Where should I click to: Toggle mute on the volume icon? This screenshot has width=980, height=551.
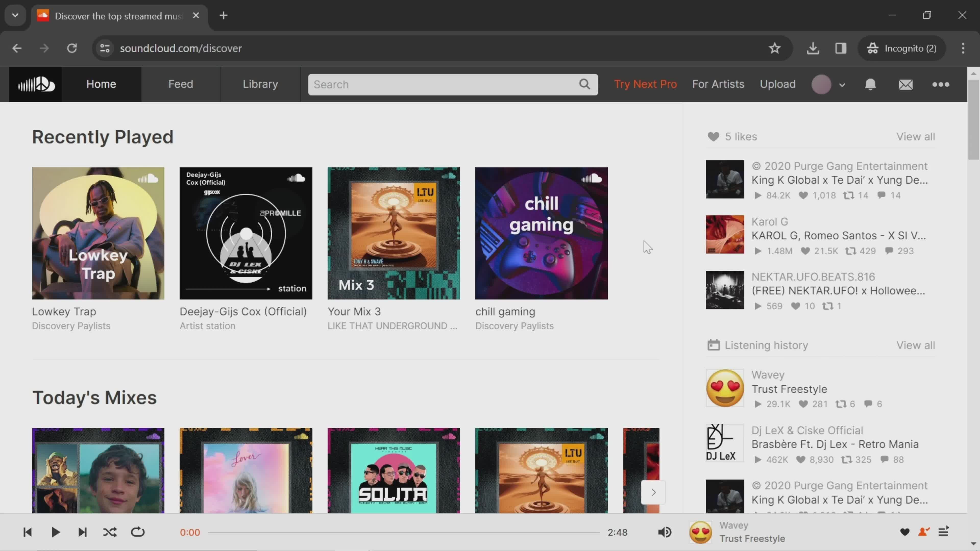tap(665, 532)
